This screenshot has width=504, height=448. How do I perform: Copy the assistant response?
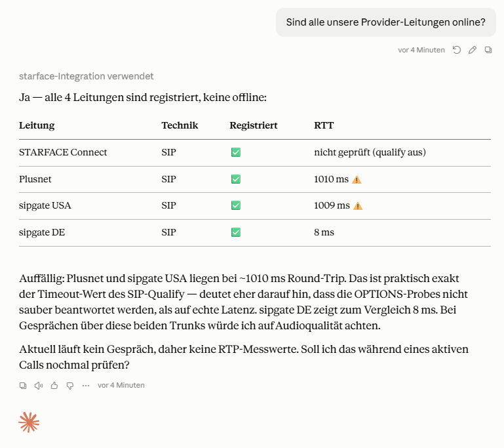point(23,385)
